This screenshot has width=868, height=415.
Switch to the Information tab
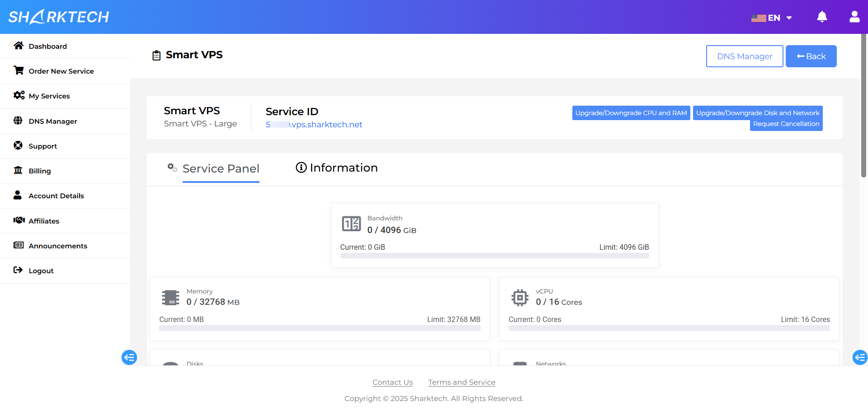[x=337, y=168]
